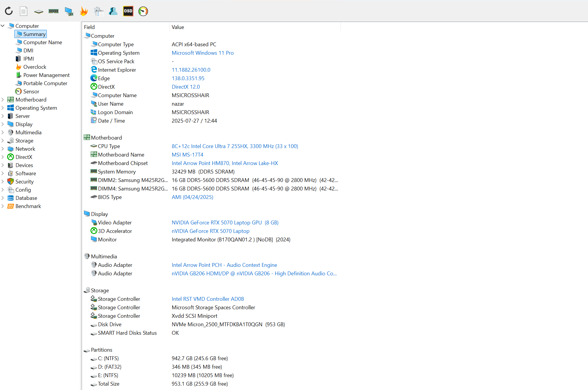Open the OSD panel icon
Screen dimensions: 588x390
pos(128,11)
